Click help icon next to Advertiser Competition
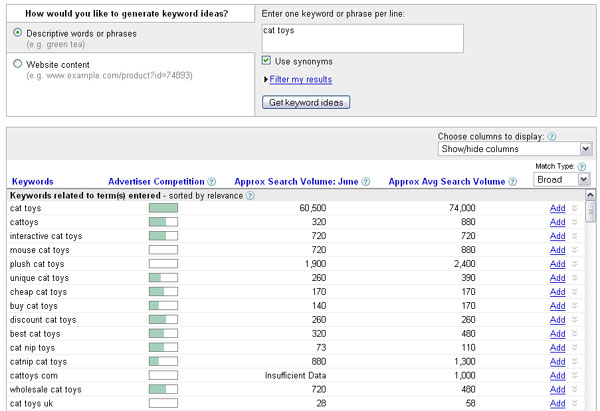600x411 pixels. (212, 182)
